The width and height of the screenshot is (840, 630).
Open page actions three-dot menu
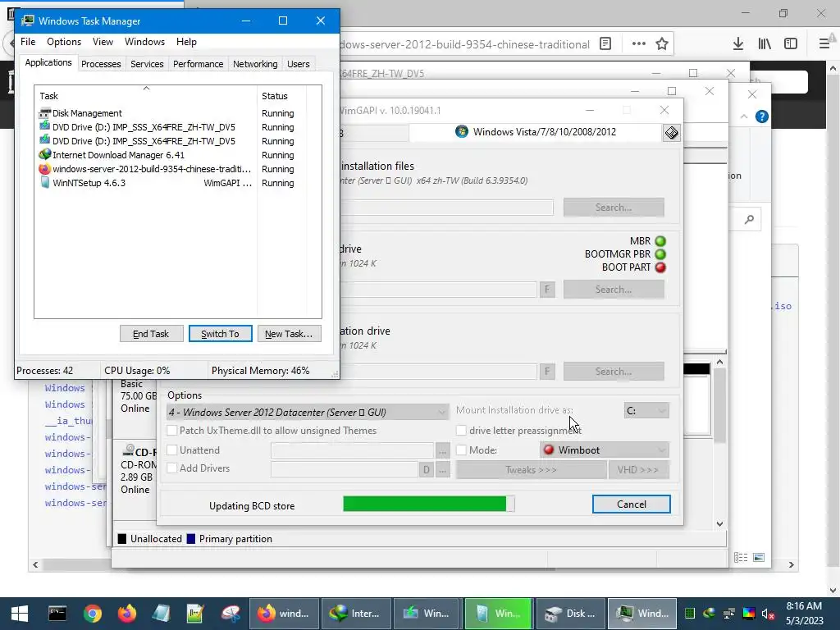pyautogui.click(x=638, y=44)
